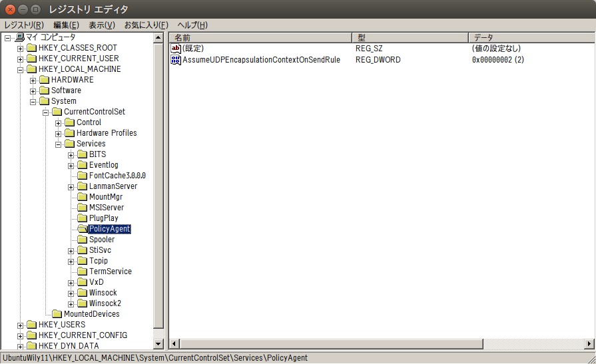The width and height of the screenshot is (596, 364).
Task: Click the Services folder icon
Action: tap(69, 144)
